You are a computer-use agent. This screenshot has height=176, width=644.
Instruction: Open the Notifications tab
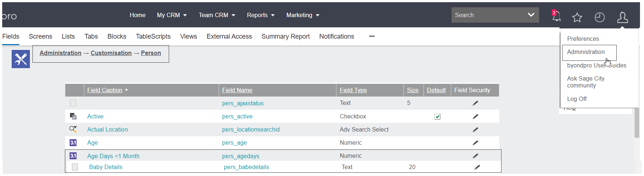pyautogui.click(x=336, y=36)
